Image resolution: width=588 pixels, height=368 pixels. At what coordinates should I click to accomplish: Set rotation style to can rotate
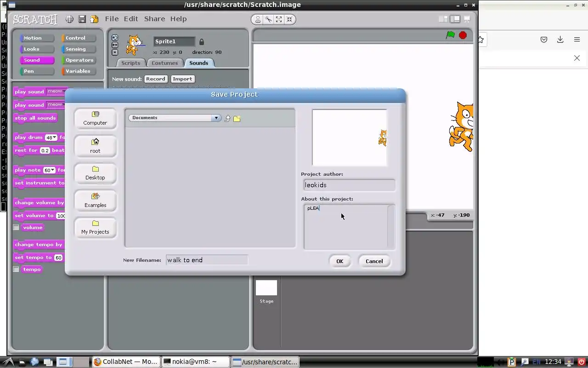(x=115, y=38)
